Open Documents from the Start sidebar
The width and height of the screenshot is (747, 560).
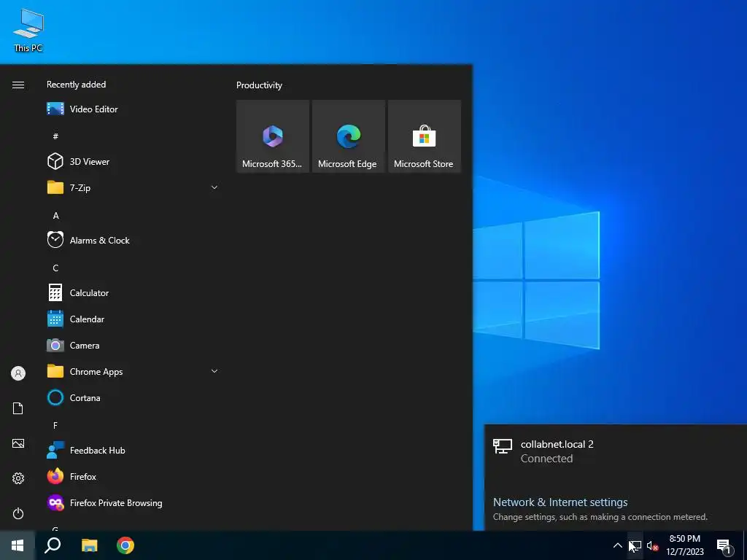[x=18, y=408]
